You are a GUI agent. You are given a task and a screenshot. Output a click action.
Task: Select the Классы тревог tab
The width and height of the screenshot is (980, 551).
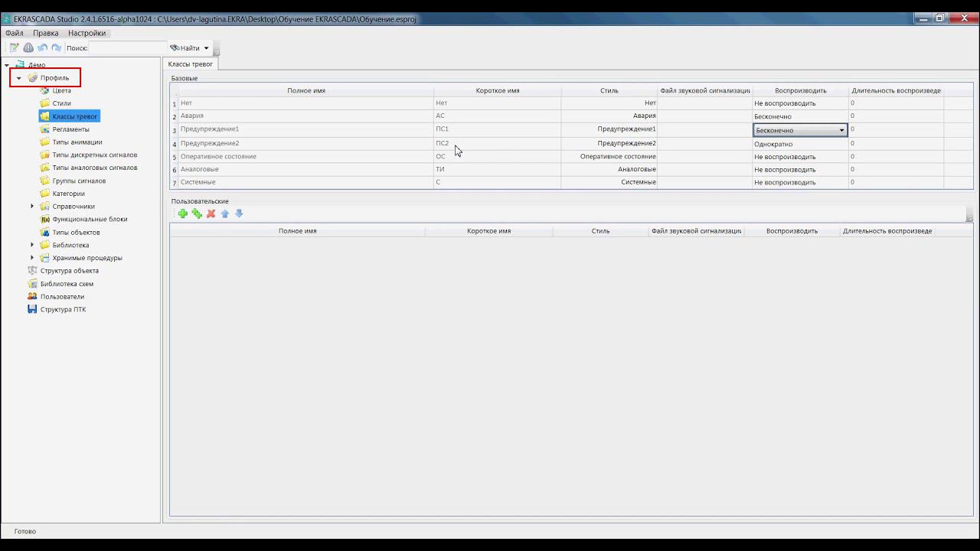[x=191, y=64]
